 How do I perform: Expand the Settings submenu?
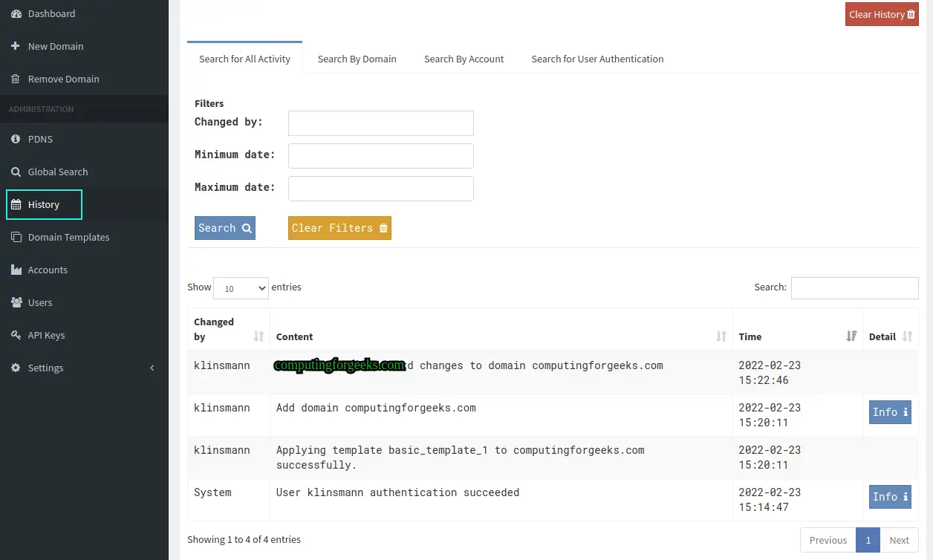tap(82, 368)
